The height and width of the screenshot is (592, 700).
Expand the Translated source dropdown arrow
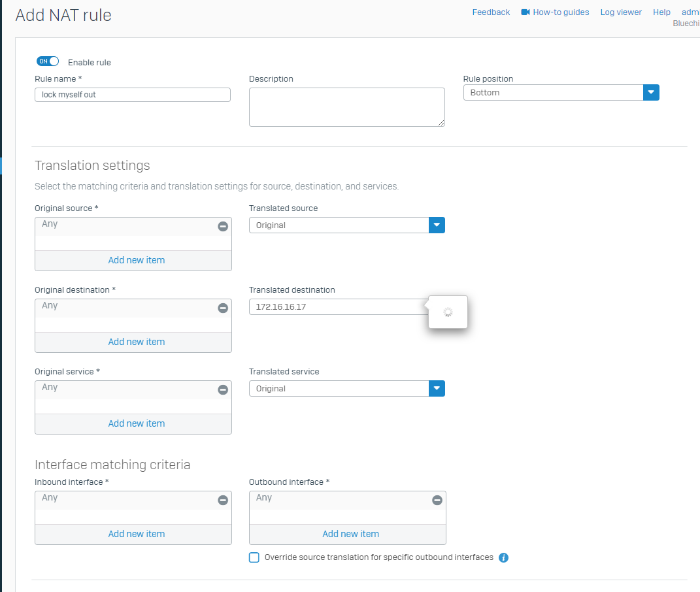point(437,225)
